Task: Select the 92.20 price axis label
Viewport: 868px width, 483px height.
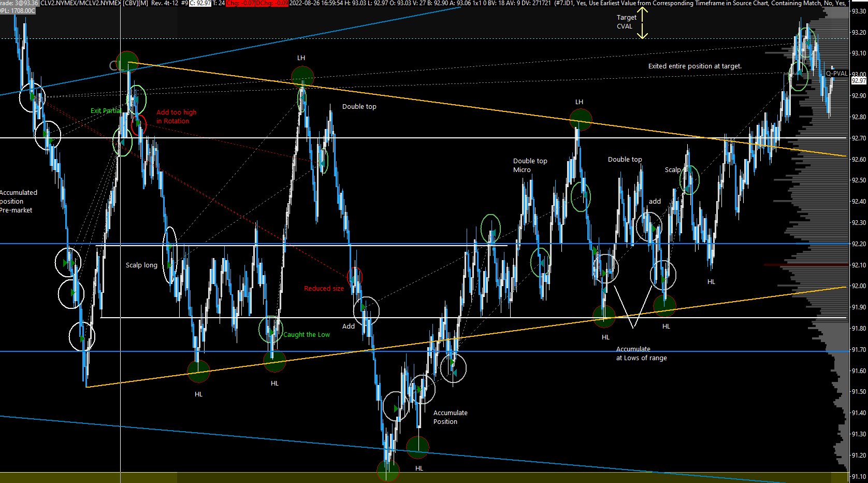Action: pyautogui.click(x=859, y=244)
